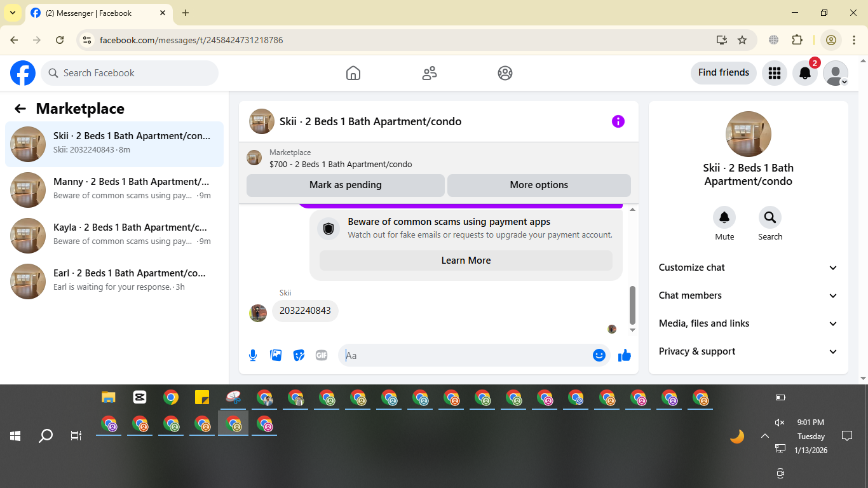Open the Notifications bell
This screenshot has height=488, width=868.
pos(805,73)
